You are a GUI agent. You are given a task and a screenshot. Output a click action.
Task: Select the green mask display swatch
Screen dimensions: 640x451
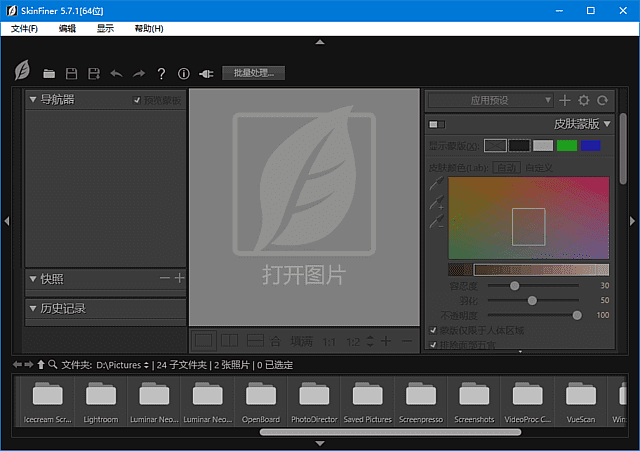pos(567,145)
